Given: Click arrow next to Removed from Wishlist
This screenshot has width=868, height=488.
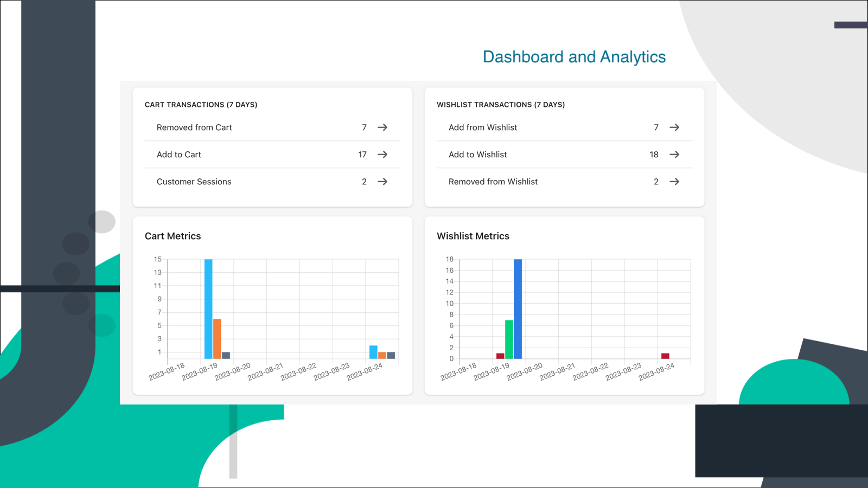Looking at the screenshot, I should pyautogui.click(x=674, y=182).
